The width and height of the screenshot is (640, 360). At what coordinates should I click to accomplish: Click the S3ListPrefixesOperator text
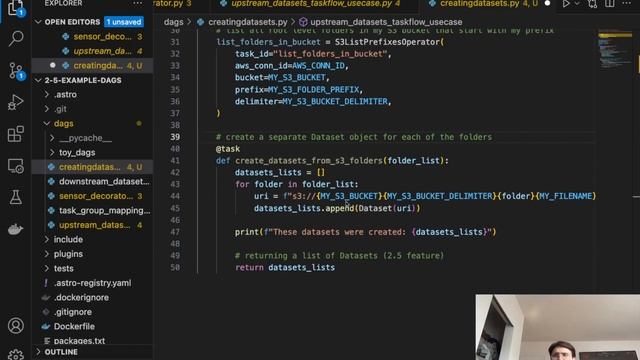pos(387,42)
